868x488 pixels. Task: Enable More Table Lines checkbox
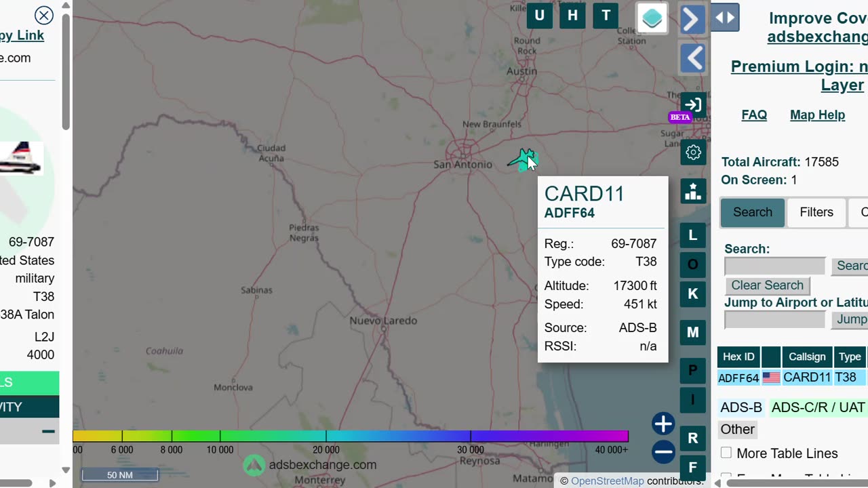(x=726, y=453)
